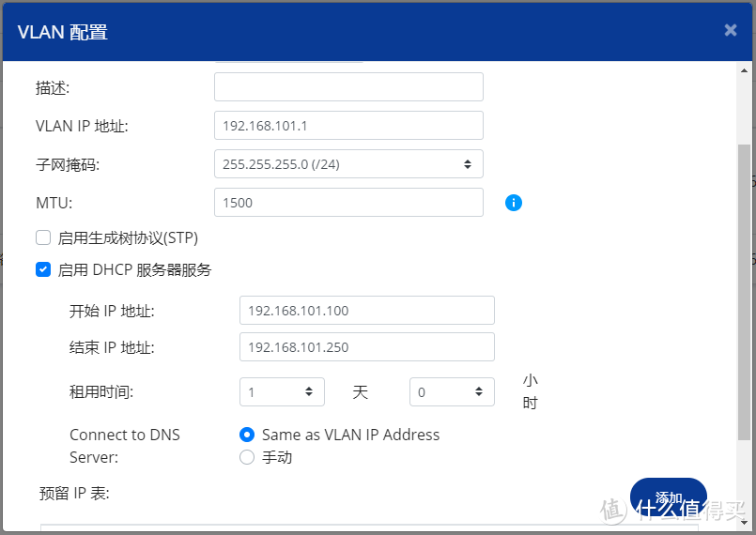The width and height of the screenshot is (756, 535).
Task: Enable the 启用生成树协议(STP) checkbox
Action: coord(43,237)
